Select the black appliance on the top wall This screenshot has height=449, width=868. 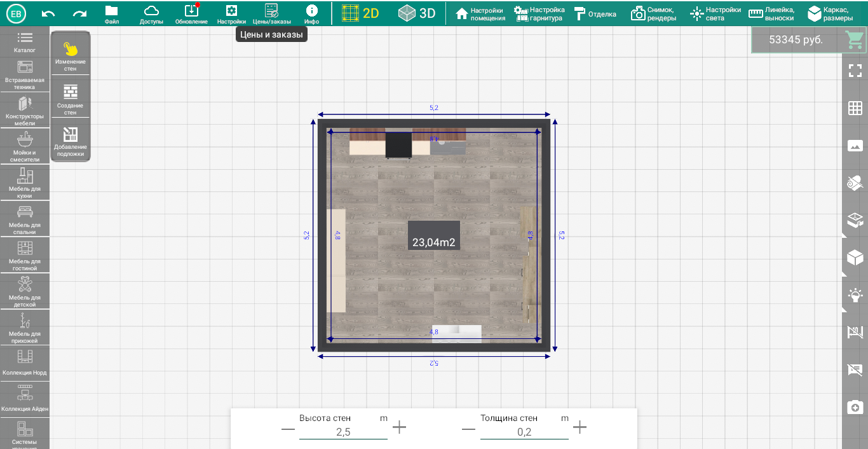(398, 144)
